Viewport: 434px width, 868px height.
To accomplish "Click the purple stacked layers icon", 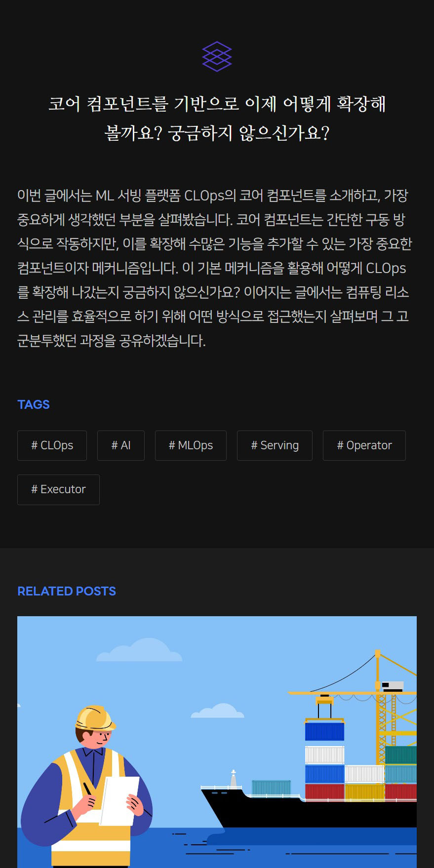I will (x=217, y=56).
